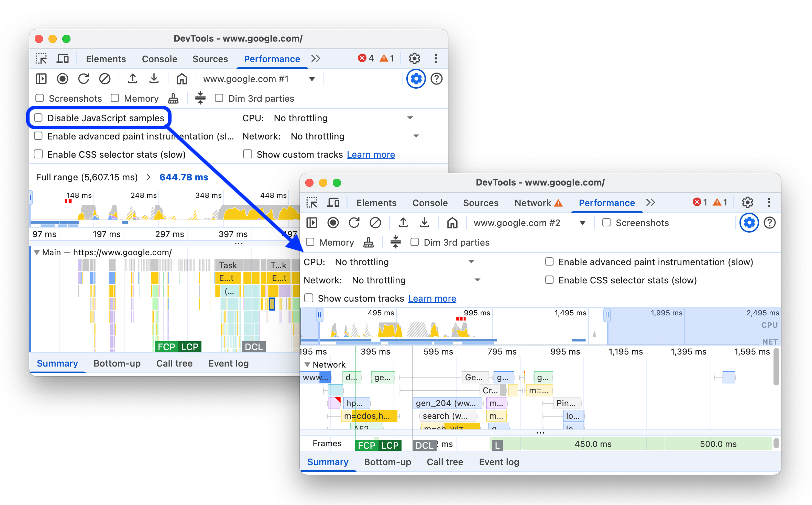Image resolution: width=812 pixels, height=505 pixels.
Task: Clear the current recording
Action: point(376,223)
